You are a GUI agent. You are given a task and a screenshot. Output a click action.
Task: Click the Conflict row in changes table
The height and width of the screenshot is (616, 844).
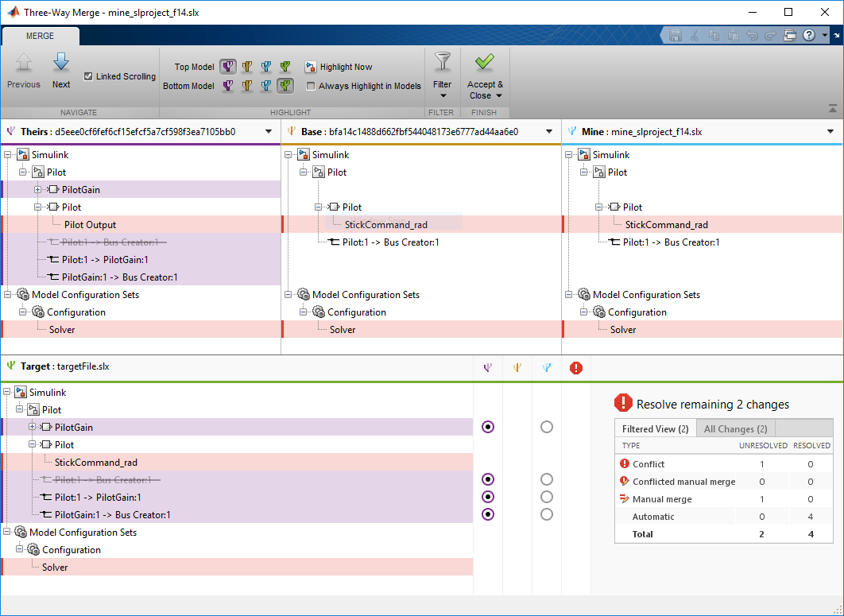click(x=724, y=463)
